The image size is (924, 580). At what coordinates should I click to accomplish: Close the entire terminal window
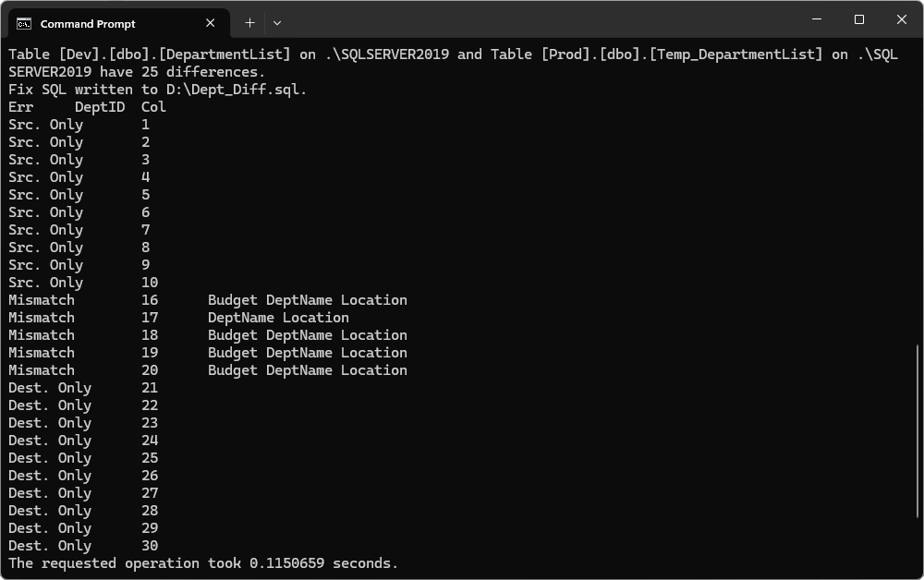(x=902, y=19)
